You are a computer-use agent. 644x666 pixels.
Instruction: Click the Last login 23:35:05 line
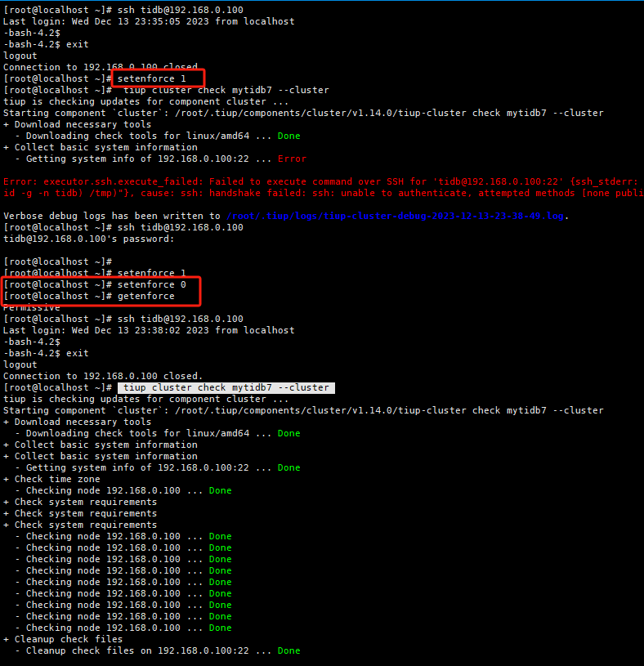pos(149,21)
